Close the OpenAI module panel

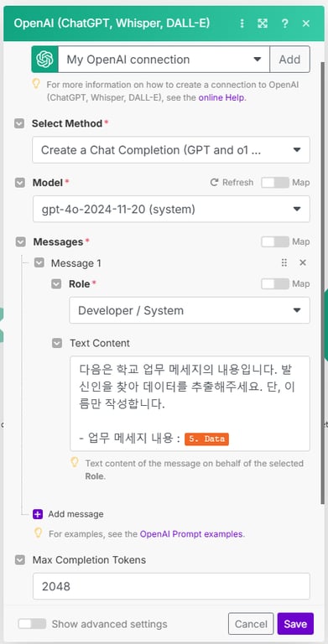(306, 23)
